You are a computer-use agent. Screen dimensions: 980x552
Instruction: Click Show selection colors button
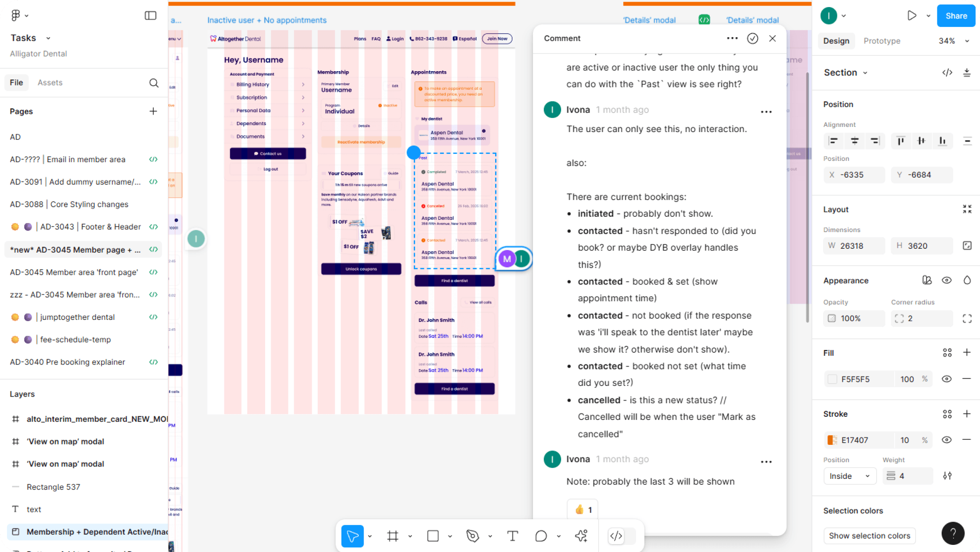tap(869, 535)
